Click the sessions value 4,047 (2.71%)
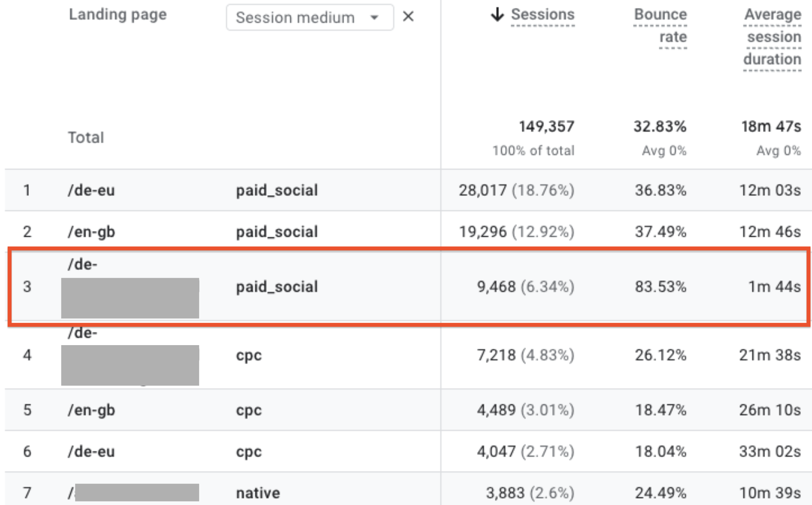Viewport: 812px width, 505px height. 526,452
